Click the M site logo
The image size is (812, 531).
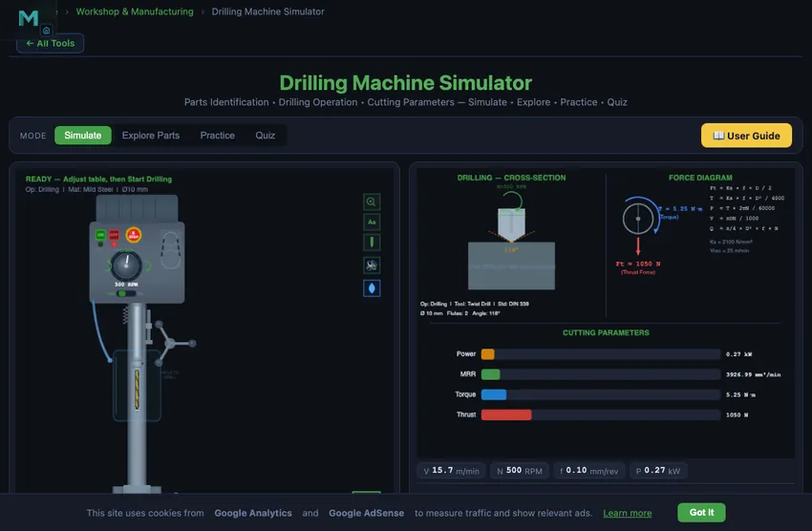tap(28, 18)
